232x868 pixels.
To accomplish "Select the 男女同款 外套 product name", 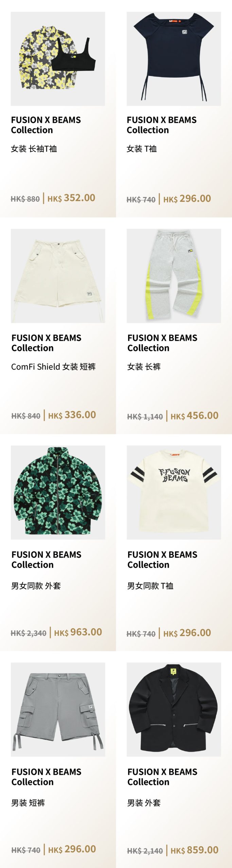I will pyautogui.click(x=36, y=586).
